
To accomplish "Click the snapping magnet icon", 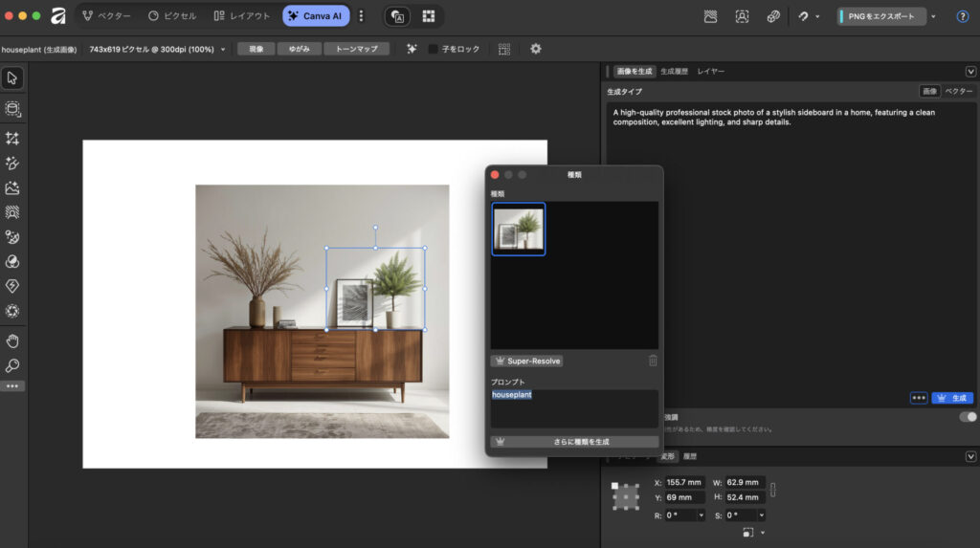I will [805, 16].
